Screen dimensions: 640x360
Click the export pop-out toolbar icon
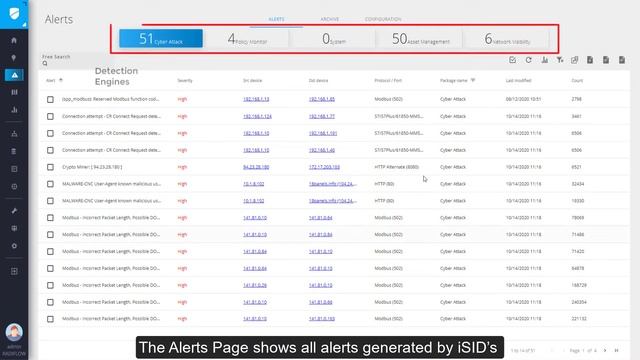point(575,60)
